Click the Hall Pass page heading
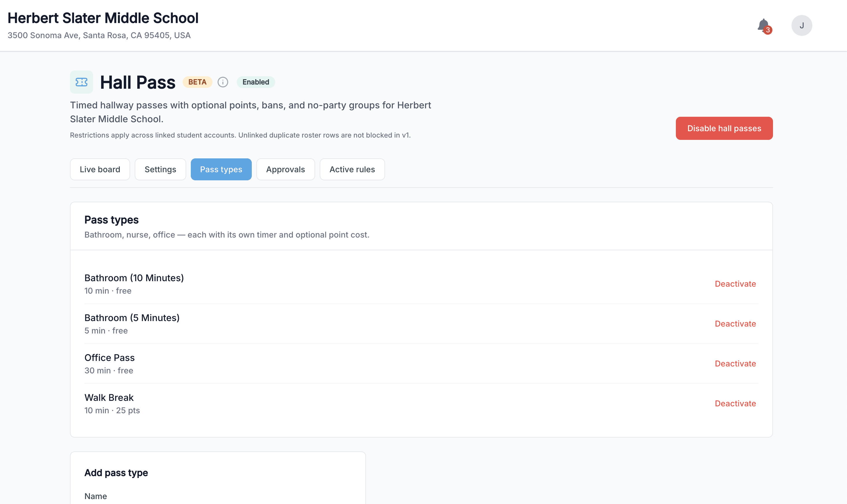The image size is (847, 504). point(138,82)
